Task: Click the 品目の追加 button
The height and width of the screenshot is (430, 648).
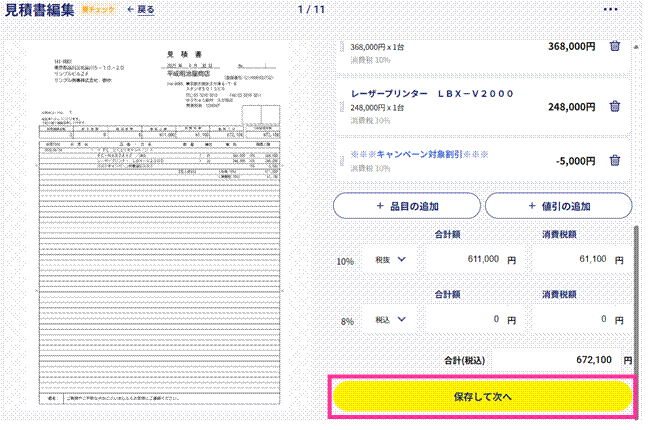Action: point(407,205)
